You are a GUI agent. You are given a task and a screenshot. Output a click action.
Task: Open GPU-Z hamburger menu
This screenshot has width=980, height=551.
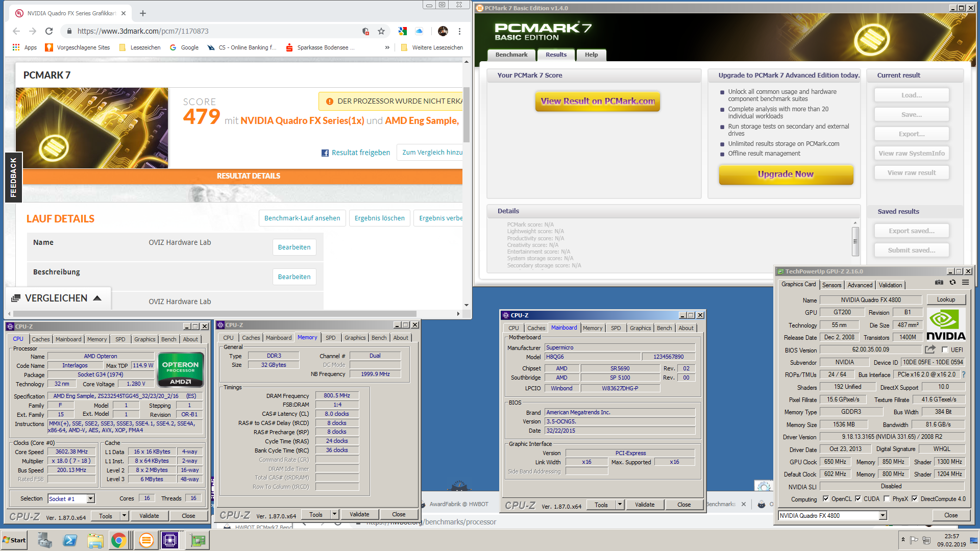(966, 282)
